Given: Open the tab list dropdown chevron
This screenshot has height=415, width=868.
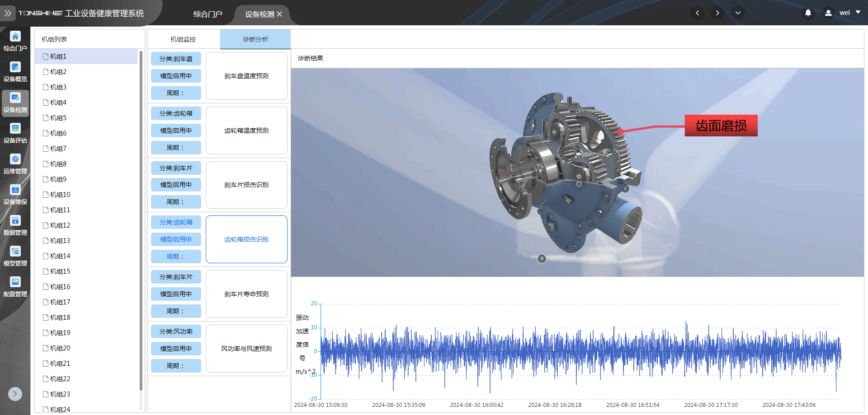Looking at the screenshot, I should [738, 13].
